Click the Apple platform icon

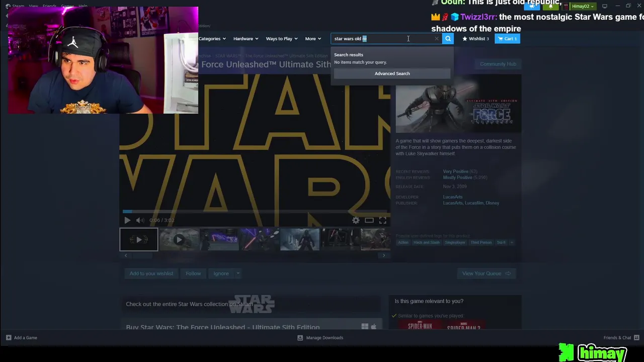pyautogui.click(x=373, y=327)
